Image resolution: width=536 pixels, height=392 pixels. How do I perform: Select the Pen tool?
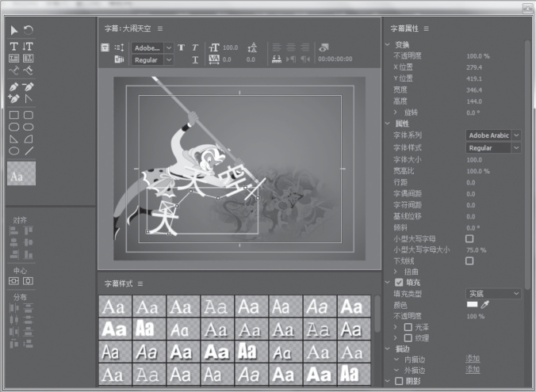[13, 87]
